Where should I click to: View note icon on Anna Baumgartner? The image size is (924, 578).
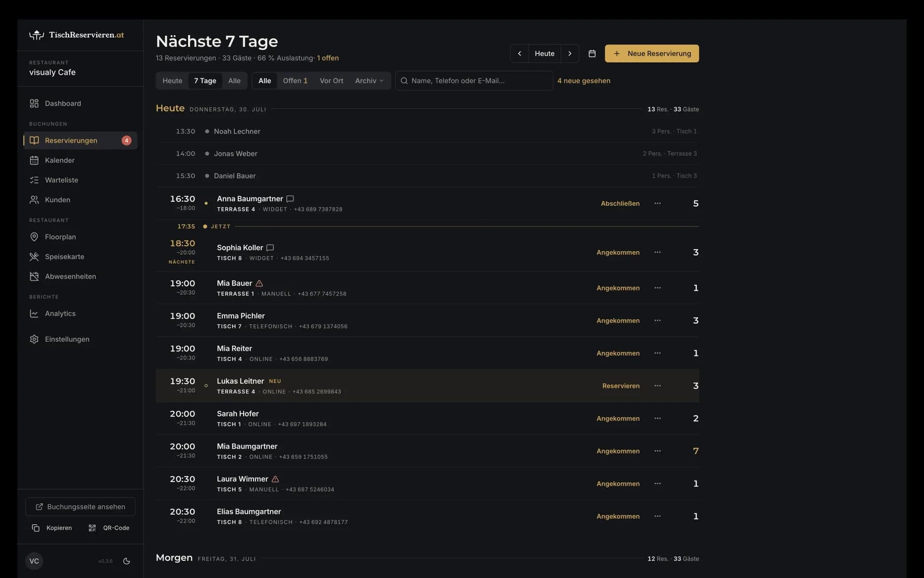click(290, 199)
